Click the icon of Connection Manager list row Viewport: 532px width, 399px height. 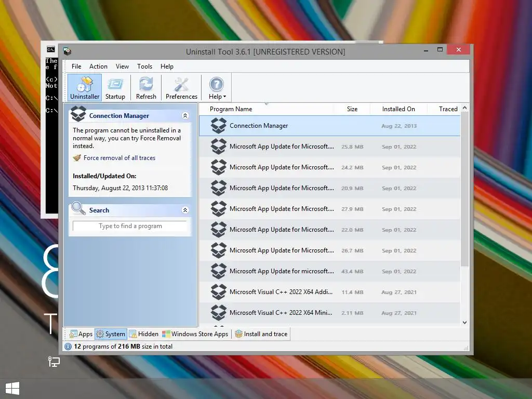[x=219, y=126]
